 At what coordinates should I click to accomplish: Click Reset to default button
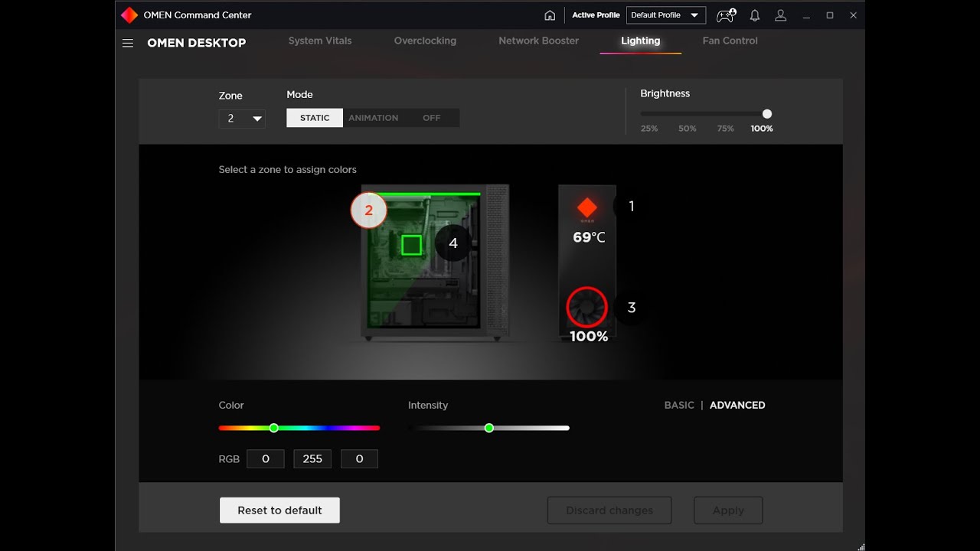click(x=279, y=510)
